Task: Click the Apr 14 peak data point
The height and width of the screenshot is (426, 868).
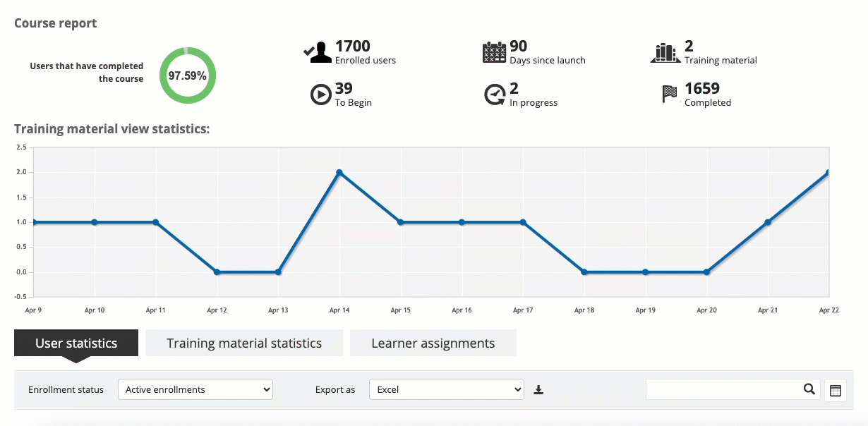Action: (x=339, y=172)
